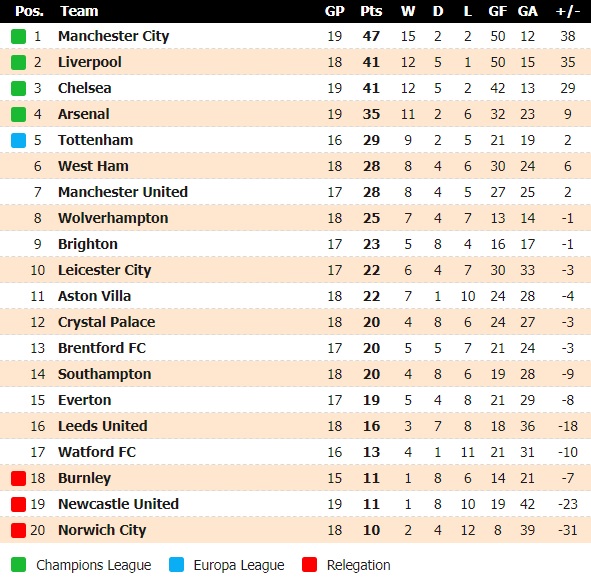
Task: Click the green Champions League legend square
Action: 18,565
